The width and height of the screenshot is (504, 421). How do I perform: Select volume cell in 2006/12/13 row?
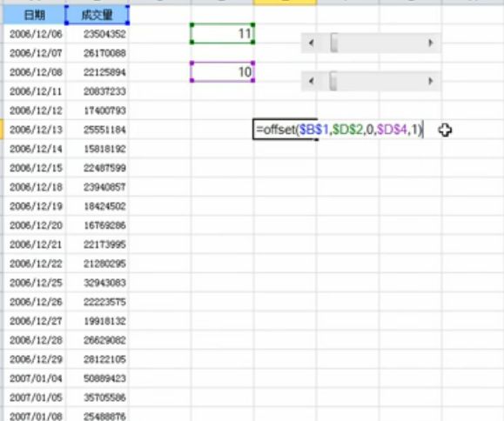[97, 130]
